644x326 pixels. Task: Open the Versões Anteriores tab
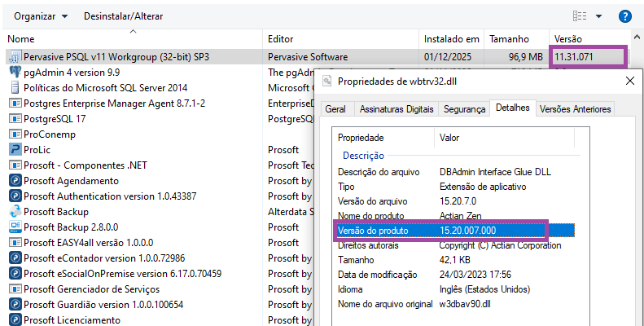tap(575, 109)
